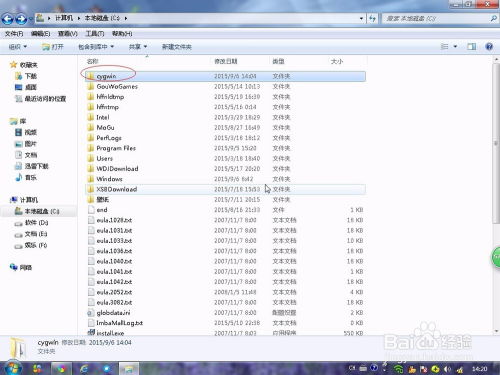
Task: Select the Users folder
Action: click(x=105, y=159)
